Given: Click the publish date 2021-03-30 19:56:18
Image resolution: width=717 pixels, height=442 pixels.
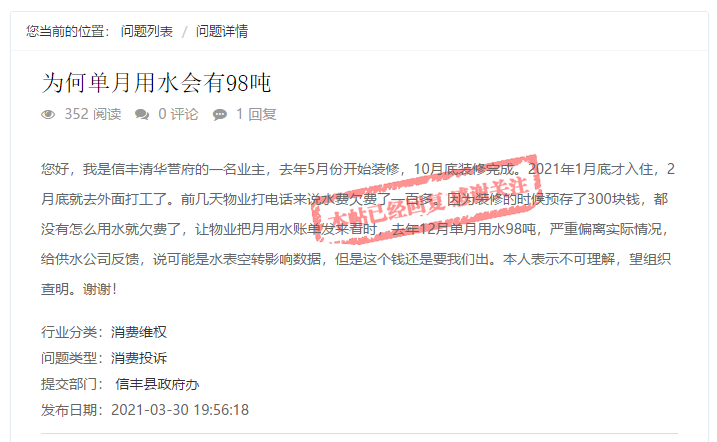Looking at the screenshot, I should click(180, 410).
